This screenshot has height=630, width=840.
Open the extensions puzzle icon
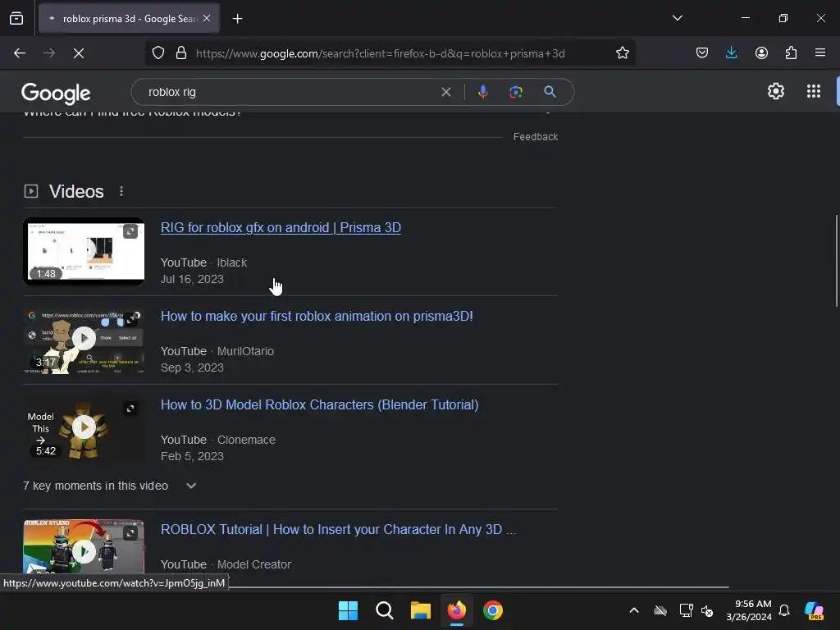tap(791, 53)
